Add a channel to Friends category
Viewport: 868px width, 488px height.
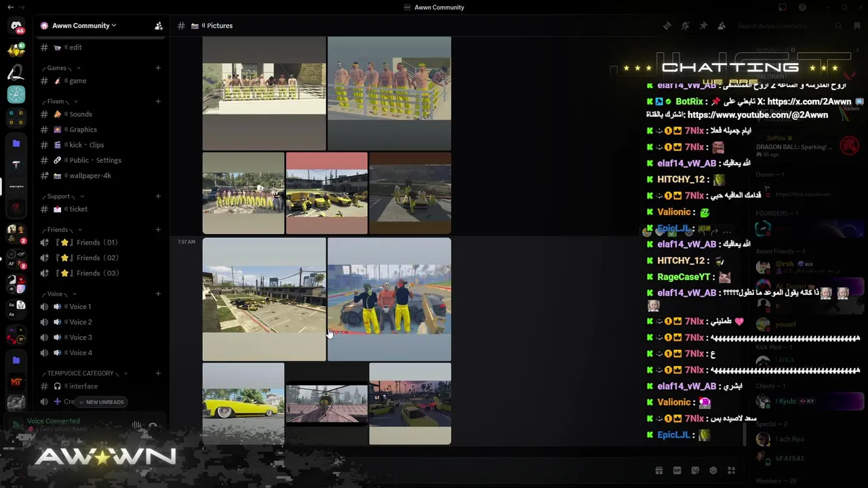tap(158, 230)
